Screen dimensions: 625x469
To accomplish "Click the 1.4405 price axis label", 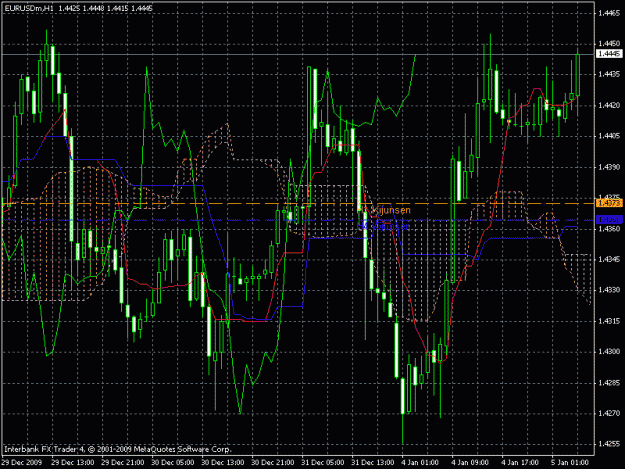I will coord(609,136).
